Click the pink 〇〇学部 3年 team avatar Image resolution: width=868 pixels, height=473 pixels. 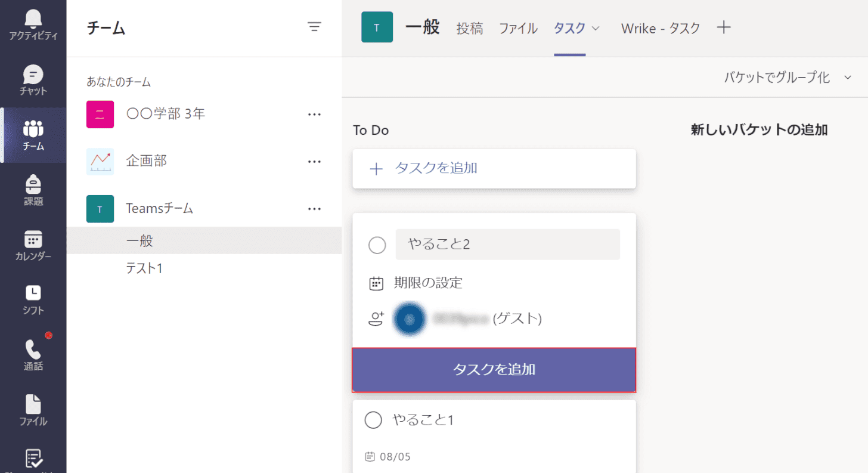point(100,114)
